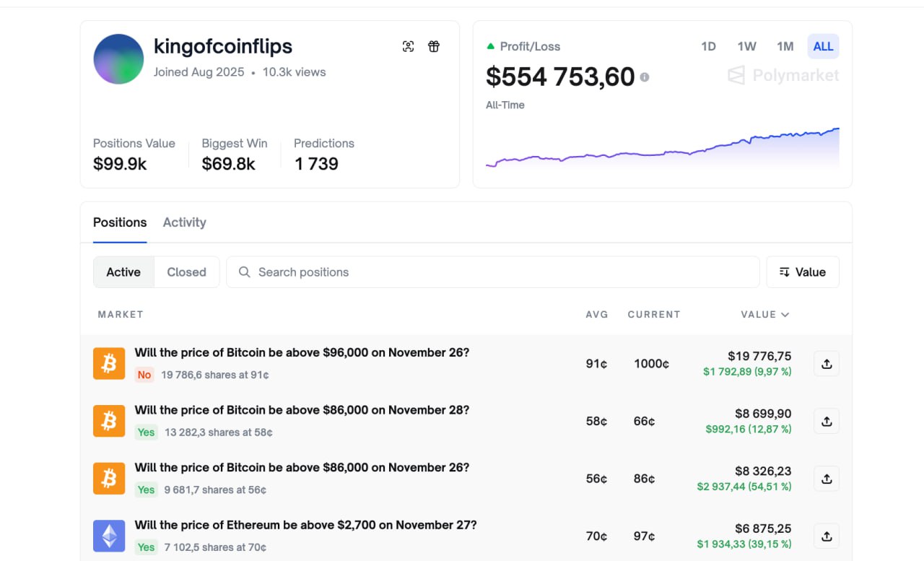Viewport: 924px width, 561px height.
Task: Share the Bitcoin $96,000 November 26 position
Action: pos(827,364)
